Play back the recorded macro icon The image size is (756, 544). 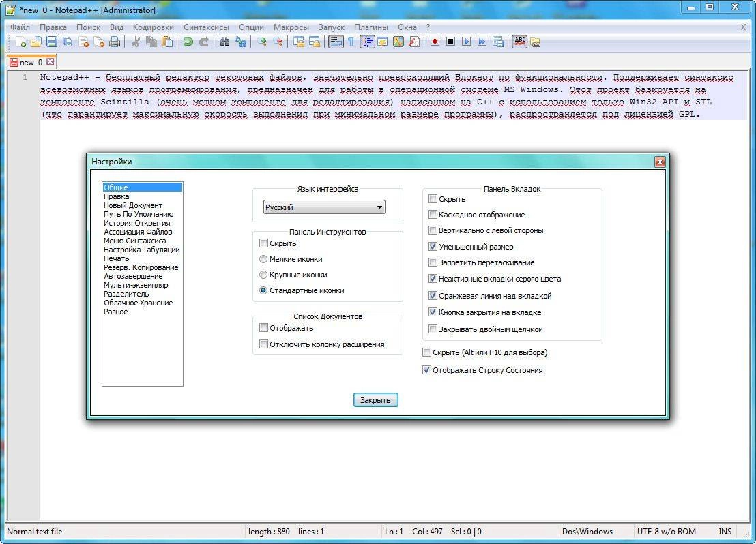[x=466, y=42]
